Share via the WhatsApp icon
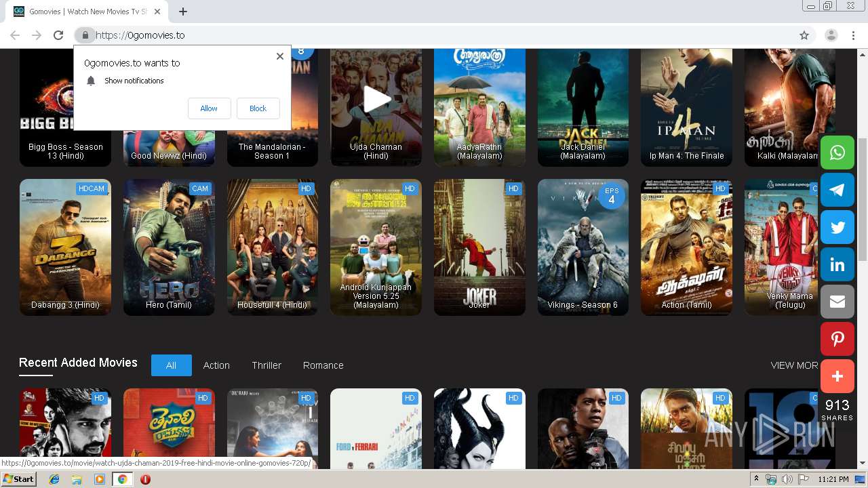The image size is (868, 488). click(x=837, y=152)
